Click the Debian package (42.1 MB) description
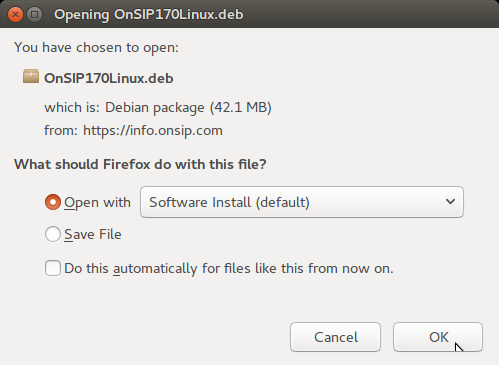 pyautogui.click(x=188, y=107)
